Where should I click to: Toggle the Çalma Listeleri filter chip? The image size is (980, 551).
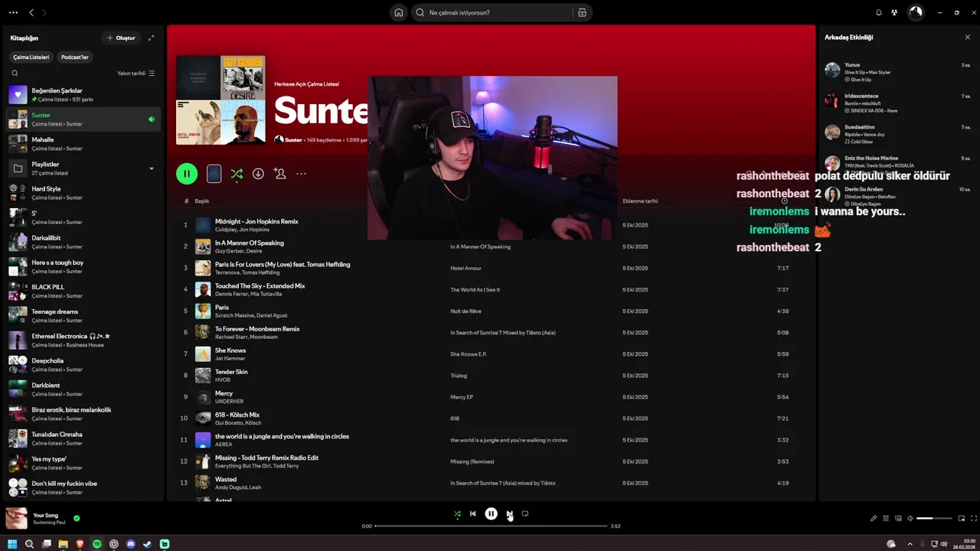(31, 57)
